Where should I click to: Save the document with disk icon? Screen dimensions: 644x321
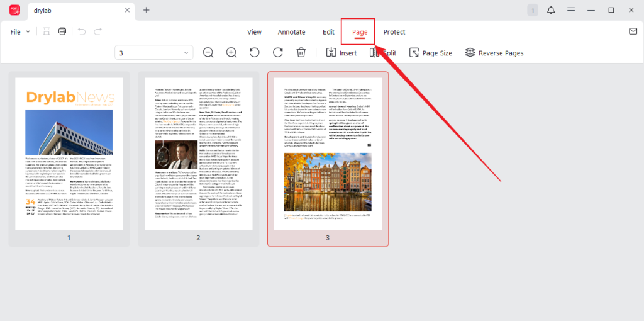click(x=47, y=31)
